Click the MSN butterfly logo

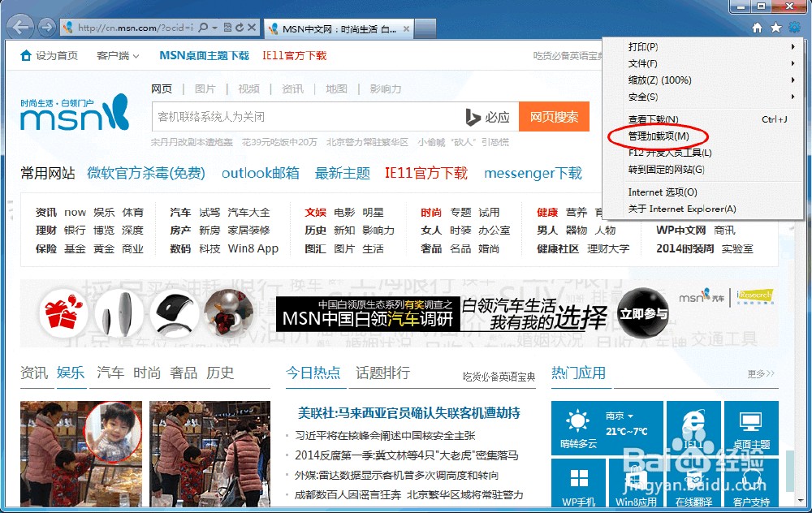point(75,112)
